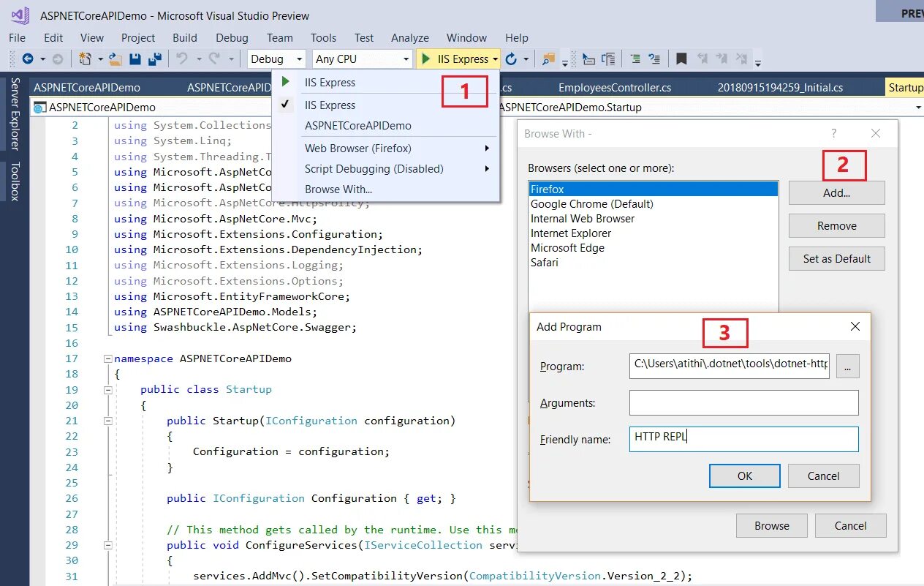Click the Remove button in Browse With
924x586 pixels.
tap(837, 226)
